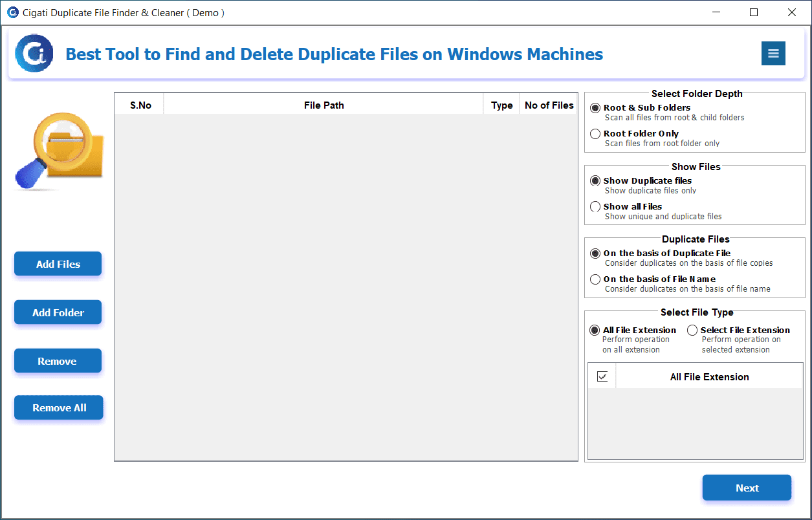Screen dimensions: 812x520
Task: Select On the basis of File Name
Action: (x=595, y=279)
